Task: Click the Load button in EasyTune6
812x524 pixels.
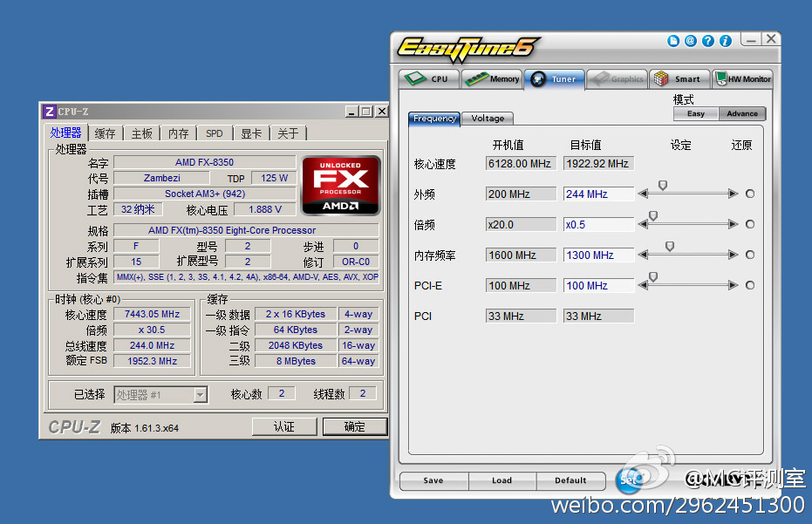Action: click(502, 480)
